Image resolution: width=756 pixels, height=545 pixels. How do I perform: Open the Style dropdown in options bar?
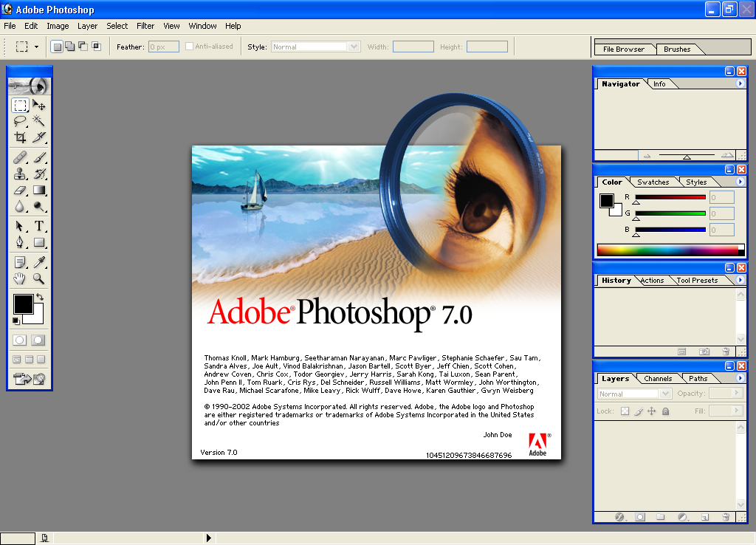tap(316, 47)
